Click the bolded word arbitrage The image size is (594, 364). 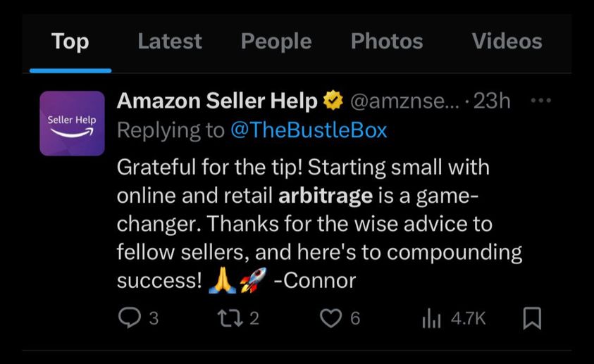[x=326, y=196]
